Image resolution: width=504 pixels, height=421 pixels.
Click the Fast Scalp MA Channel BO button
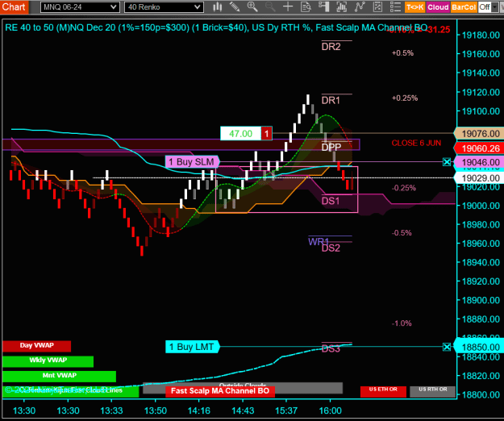pos(220,391)
